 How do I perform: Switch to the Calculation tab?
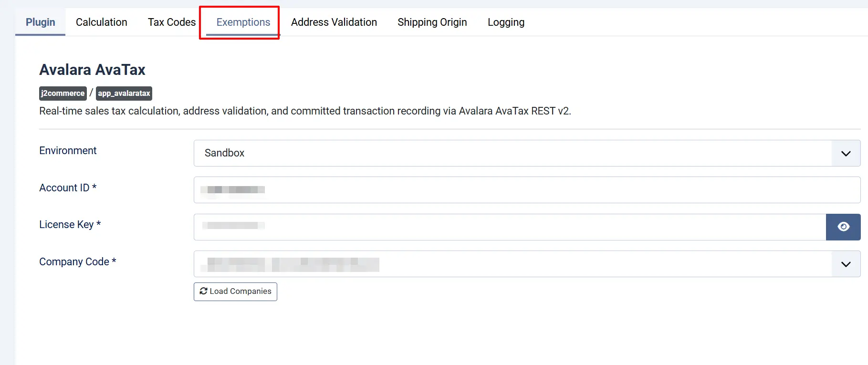102,22
